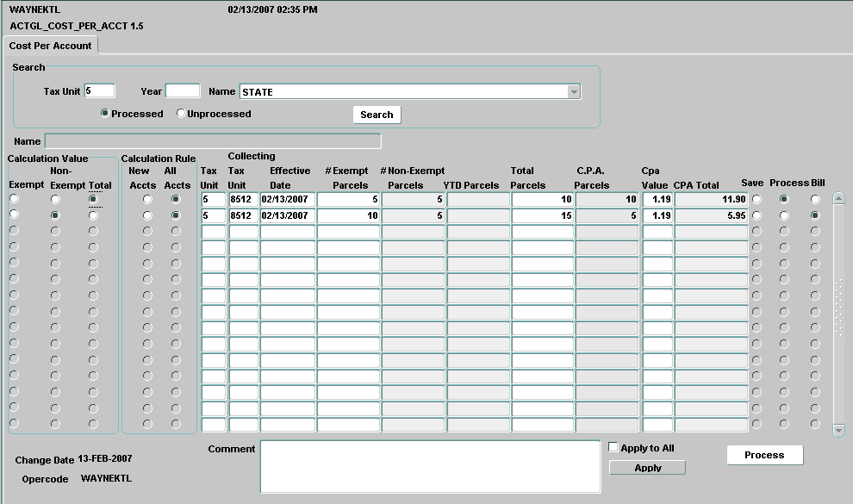Click the Tax Unit search field
This screenshot has height=504, width=853.
99,91
